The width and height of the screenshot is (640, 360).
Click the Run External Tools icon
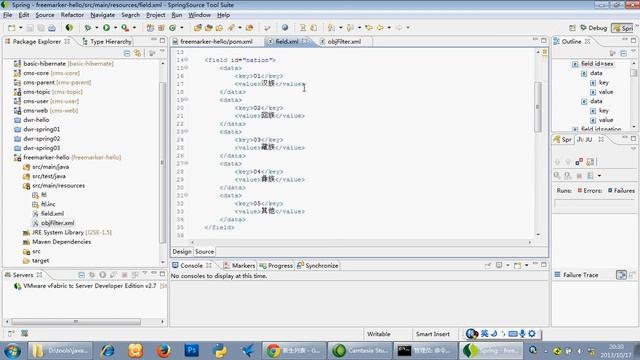(125, 28)
